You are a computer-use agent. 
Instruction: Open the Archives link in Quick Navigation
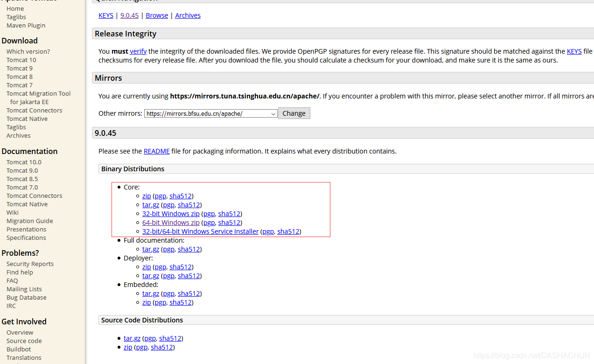click(188, 15)
